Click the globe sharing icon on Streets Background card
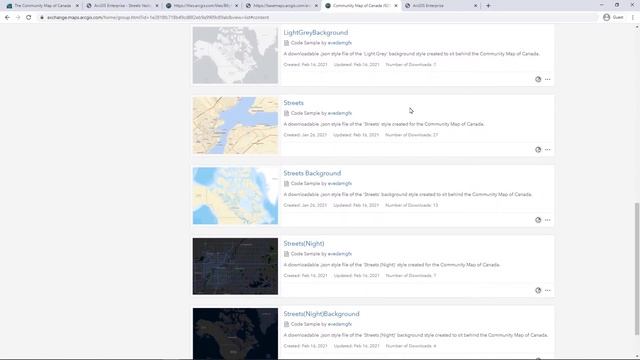The image size is (640, 360). pyautogui.click(x=538, y=220)
